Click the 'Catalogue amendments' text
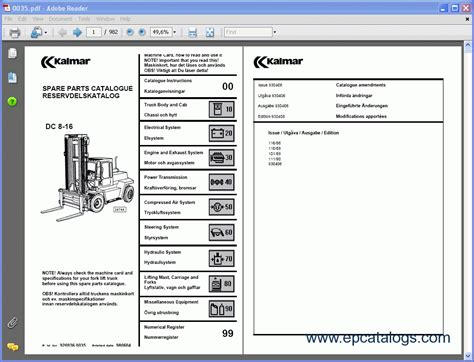Viewport: 474px width, 362px height. coord(361,85)
